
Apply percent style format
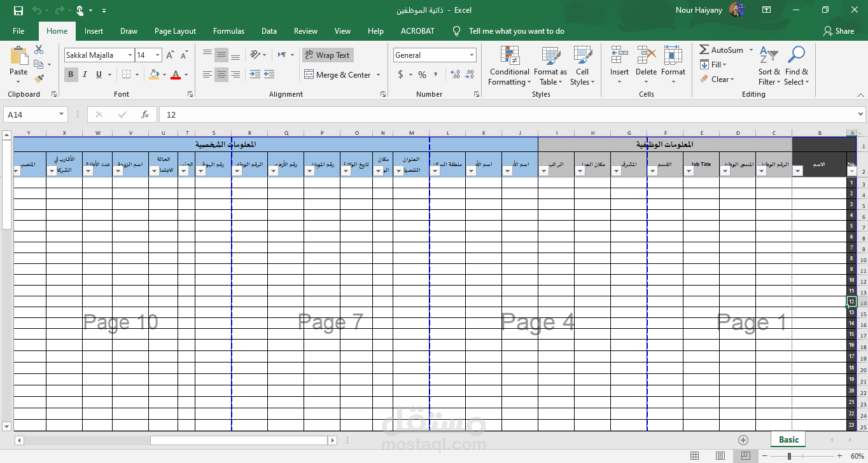pyautogui.click(x=422, y=74)
